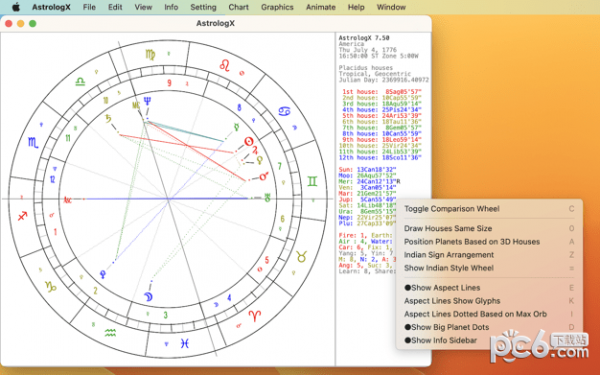This screenshot has width=600, height=375.
Task: Choose Toggle Comparison Wheel
Action: pos(489,209)
